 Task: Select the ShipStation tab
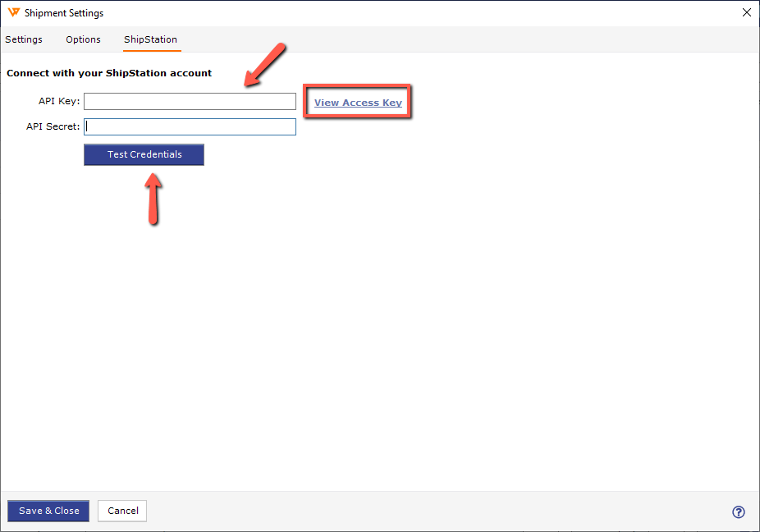(151, 39)
